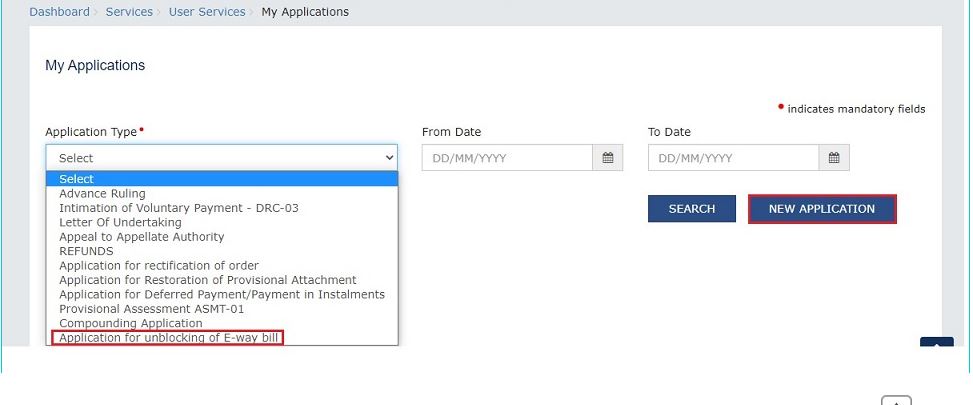This screenshot has height=405, width=973.
Task: Click the My Applications page heading
Action: [95, 65]
